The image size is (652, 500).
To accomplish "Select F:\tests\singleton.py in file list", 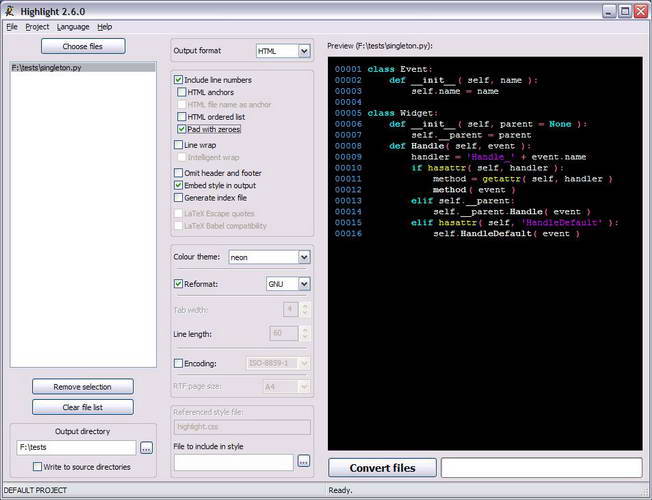I will coord(83,67).
